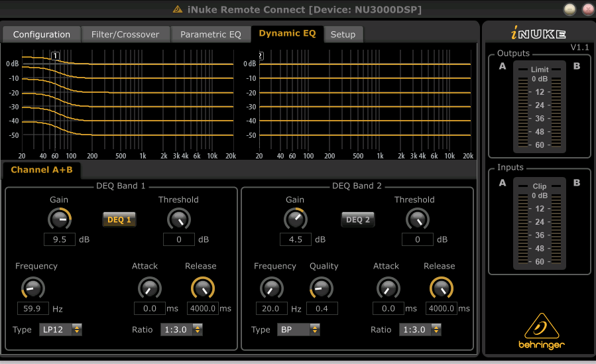Screen dimensions: 596x364
Task: Click the Outputs Limit label
Action: 540,70
